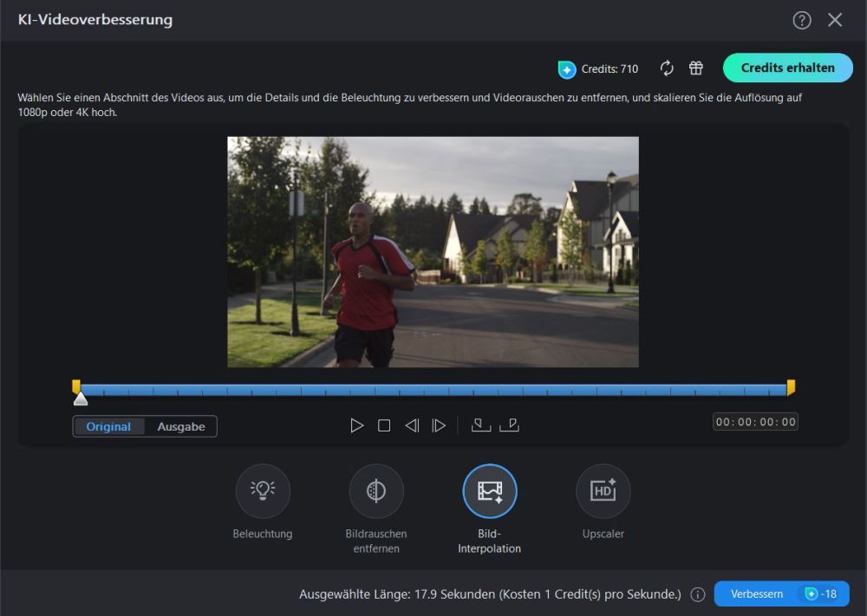Click the blue timeline selection bar

[433, 390]
